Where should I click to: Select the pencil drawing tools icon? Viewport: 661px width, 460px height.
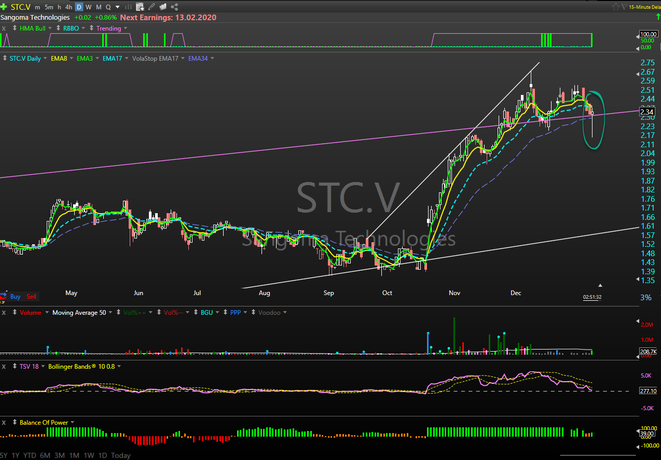pyautogui.click(x=151, y=7)
